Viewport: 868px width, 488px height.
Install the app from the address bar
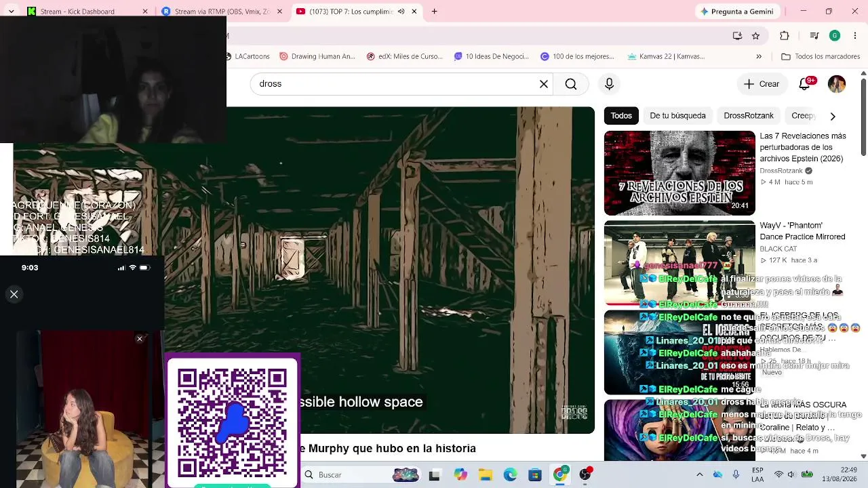pyautogui.click(x=737, y=36)
